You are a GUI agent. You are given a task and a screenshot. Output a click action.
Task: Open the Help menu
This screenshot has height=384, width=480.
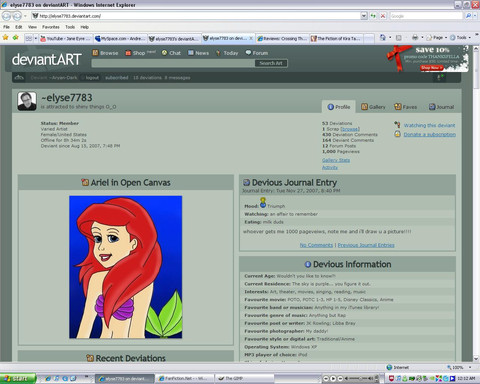[x=85, y=27]
